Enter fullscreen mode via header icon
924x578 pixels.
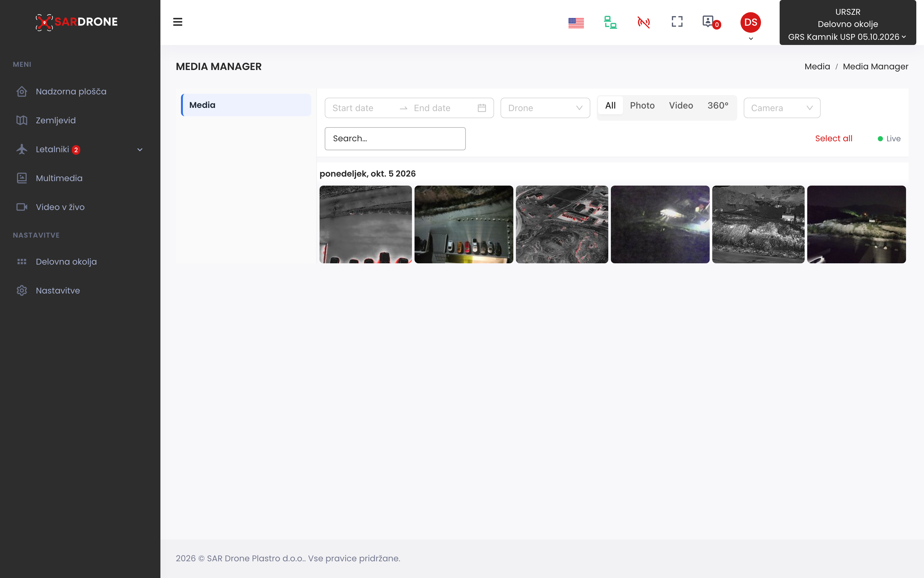click(677, 22)
